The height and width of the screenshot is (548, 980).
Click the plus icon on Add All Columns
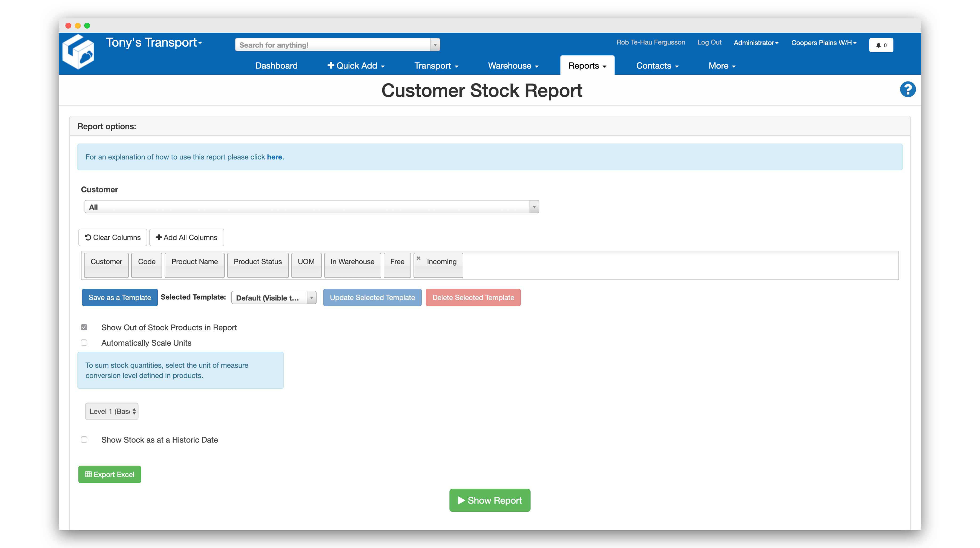click(x=159, y=237)
